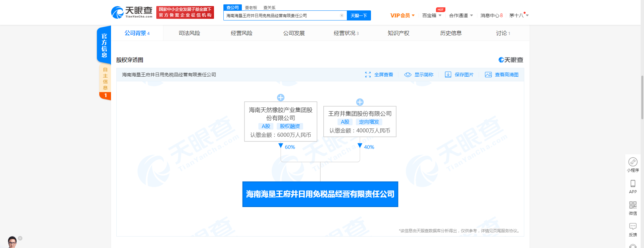Click the fullscreen view icon (全屏查看)
Screen dimensions: 644x248
tap(368, 75)
